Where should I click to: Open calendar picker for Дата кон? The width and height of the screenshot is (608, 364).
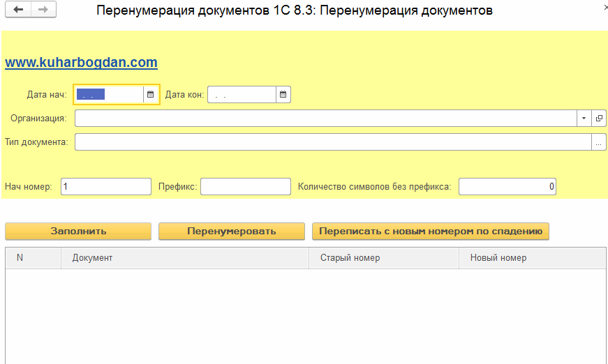pos(283,94)
